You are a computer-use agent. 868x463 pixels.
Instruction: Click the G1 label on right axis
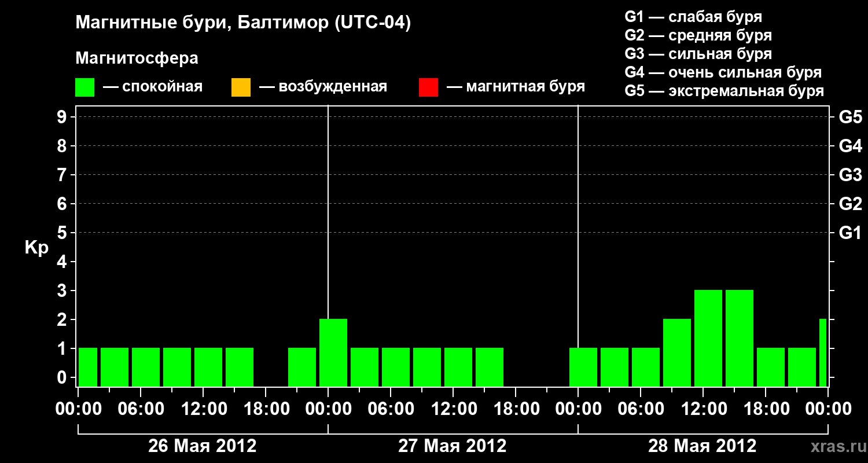click(850, 233)
